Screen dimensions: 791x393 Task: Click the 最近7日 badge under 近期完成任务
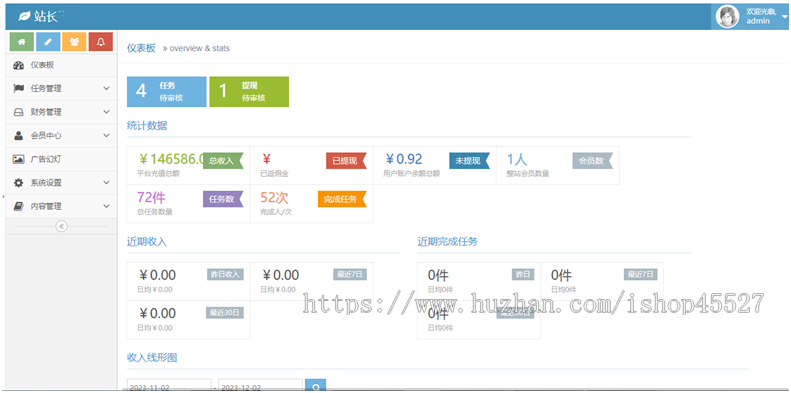640,274
